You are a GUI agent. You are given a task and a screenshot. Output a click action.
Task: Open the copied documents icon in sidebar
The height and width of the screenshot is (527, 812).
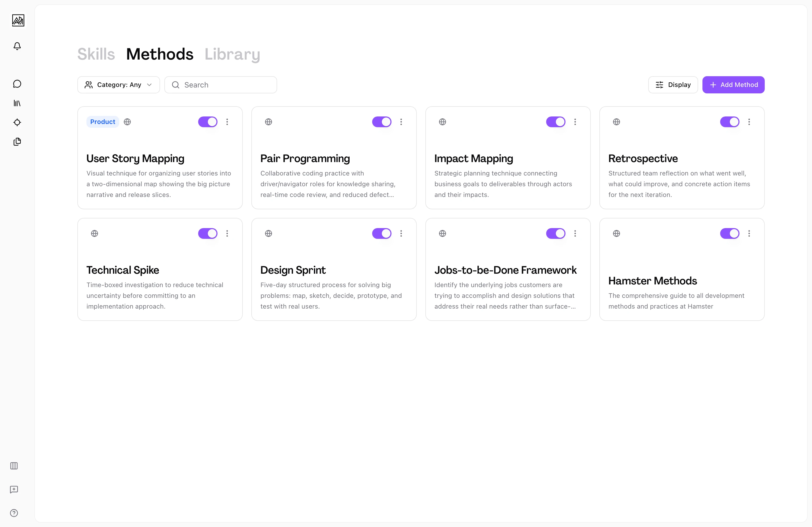(17, 142)
